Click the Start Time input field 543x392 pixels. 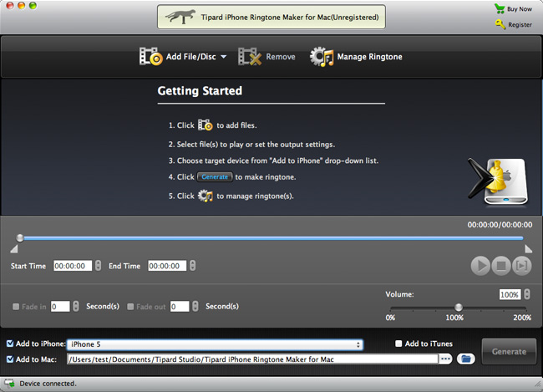click(x=73, y=266)
